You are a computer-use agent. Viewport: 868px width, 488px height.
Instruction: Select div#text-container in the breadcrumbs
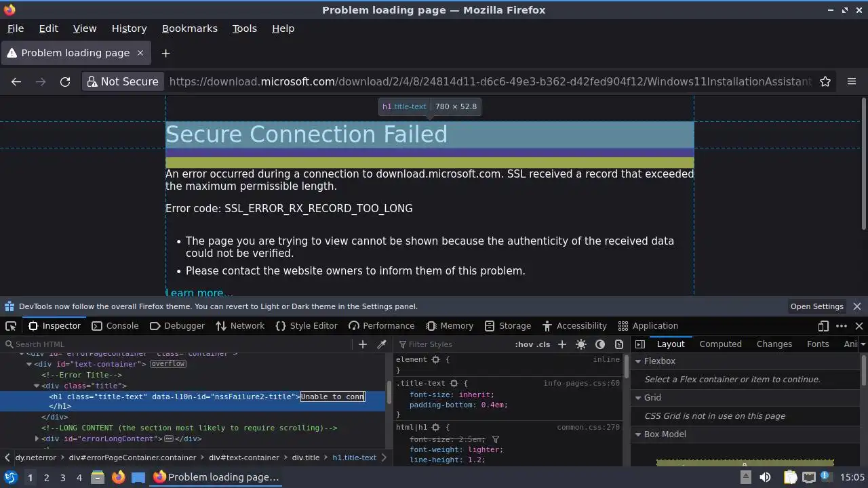point(243,457)
